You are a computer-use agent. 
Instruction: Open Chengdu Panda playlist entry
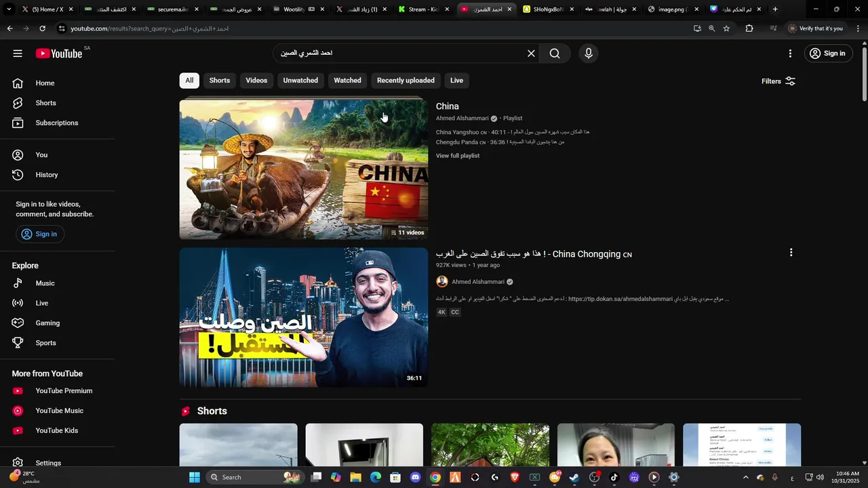500,142
